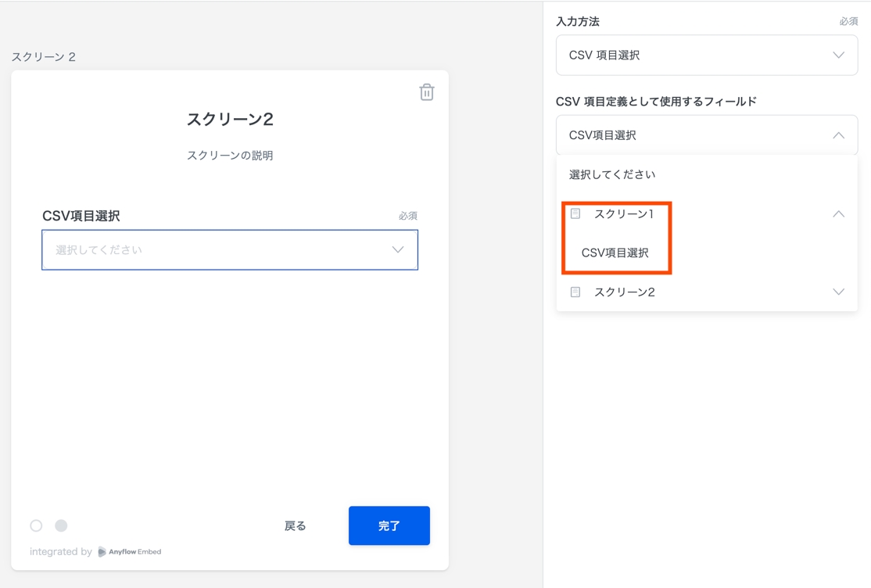Screen dimensions: 871x588
Task: Select the スクリーン1 tree item label
Action: coord(624,213)
